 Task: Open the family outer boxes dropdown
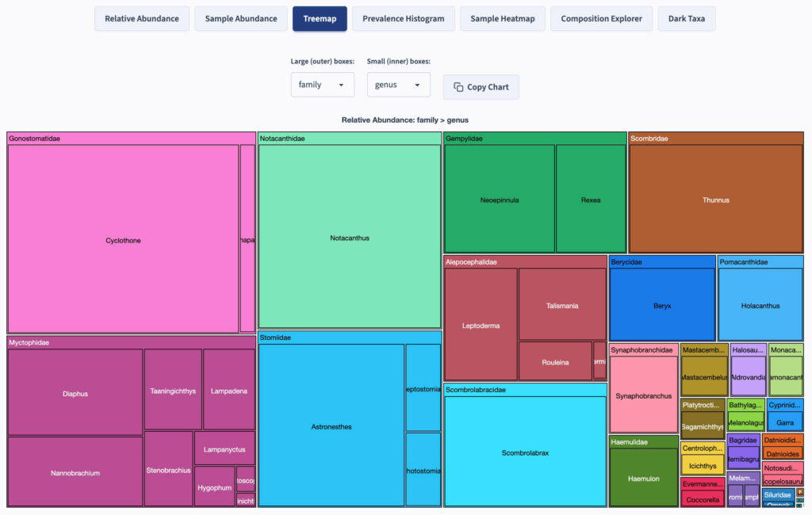click(322, 84)
